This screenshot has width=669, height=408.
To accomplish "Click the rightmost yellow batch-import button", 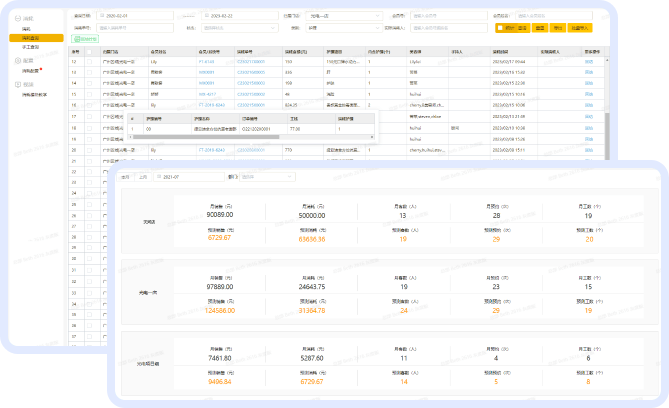I will coord(580,28).
